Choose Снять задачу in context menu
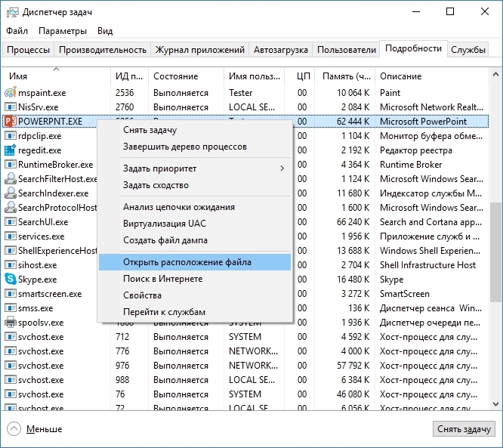This screenshot has width=503, height=448. point(195,130)
